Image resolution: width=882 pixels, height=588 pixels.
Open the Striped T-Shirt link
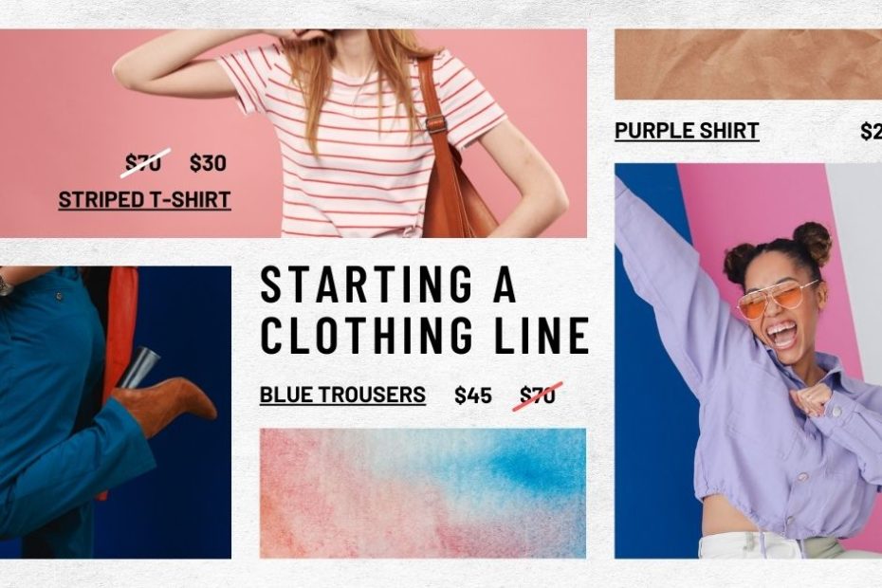click(144, 200)
